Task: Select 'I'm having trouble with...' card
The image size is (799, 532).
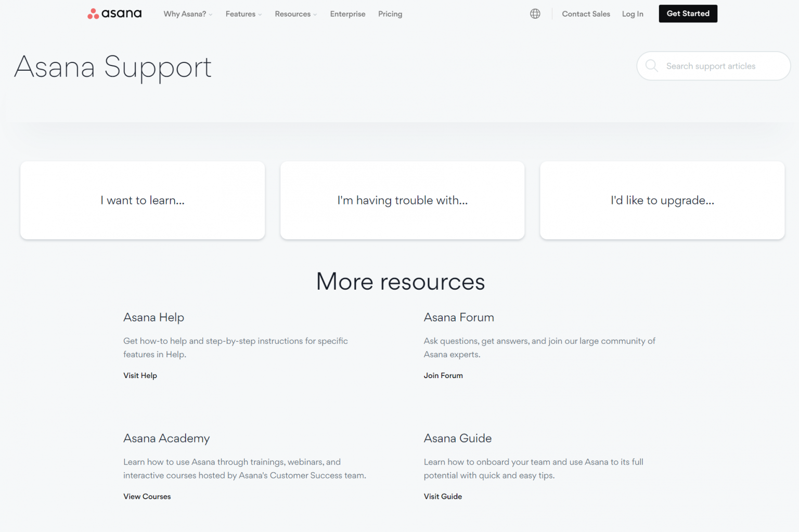Action: 402,200
